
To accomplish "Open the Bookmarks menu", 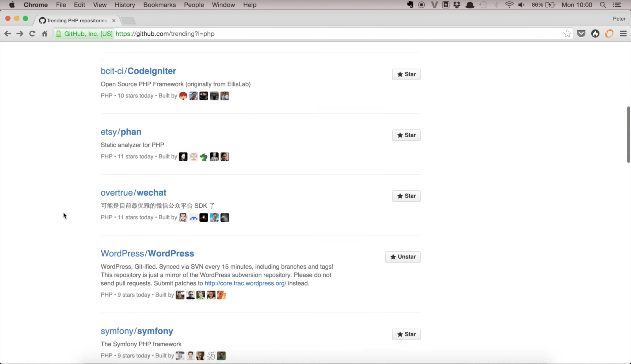I will [159, 5].
